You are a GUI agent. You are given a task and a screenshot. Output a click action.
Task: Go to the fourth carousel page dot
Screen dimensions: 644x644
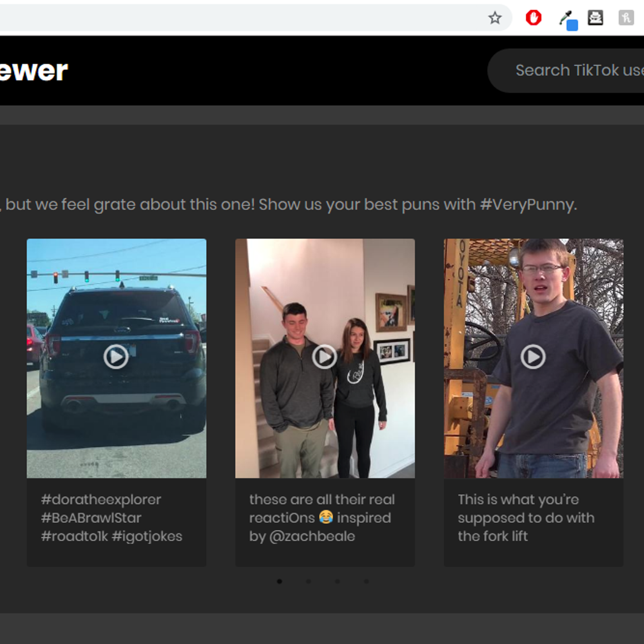coord(366,581)
